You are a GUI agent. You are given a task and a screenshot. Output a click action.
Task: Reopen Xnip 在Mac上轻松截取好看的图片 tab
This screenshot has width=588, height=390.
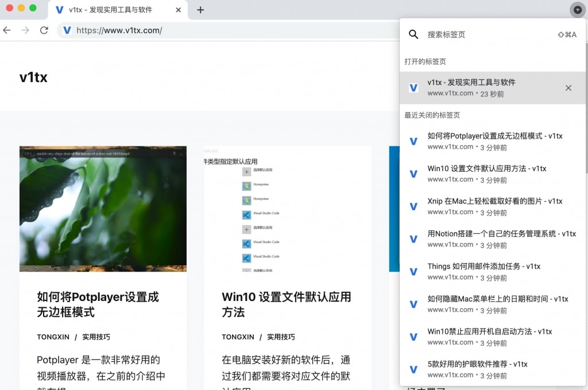point(492,207)
